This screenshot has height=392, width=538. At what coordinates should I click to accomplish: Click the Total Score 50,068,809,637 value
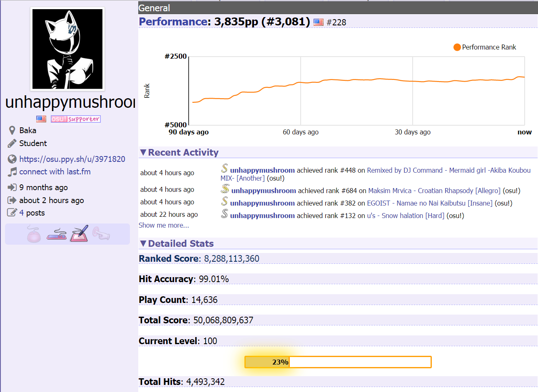click(223, 320)
